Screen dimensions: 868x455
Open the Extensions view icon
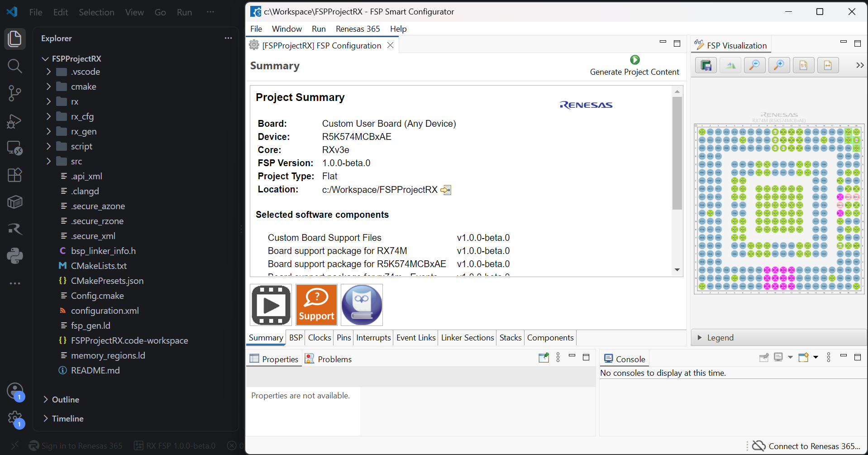[15, 175]
